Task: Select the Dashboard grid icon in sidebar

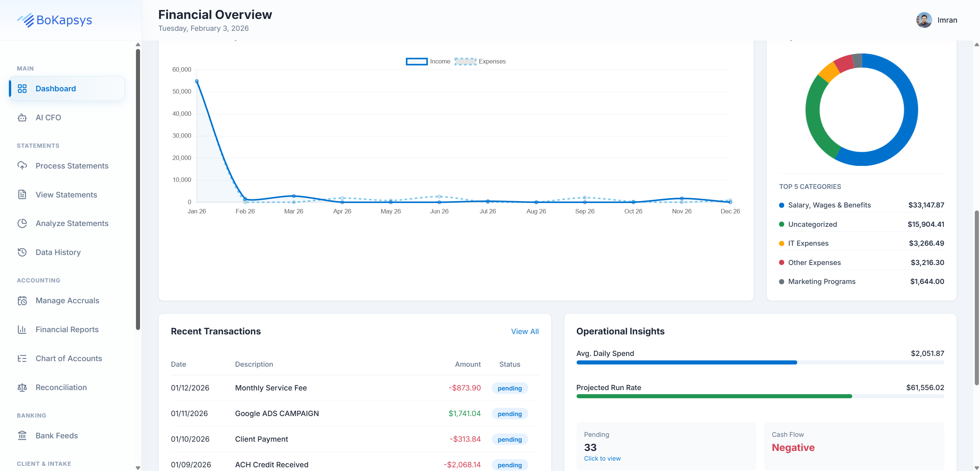Action: coord(22,88)
